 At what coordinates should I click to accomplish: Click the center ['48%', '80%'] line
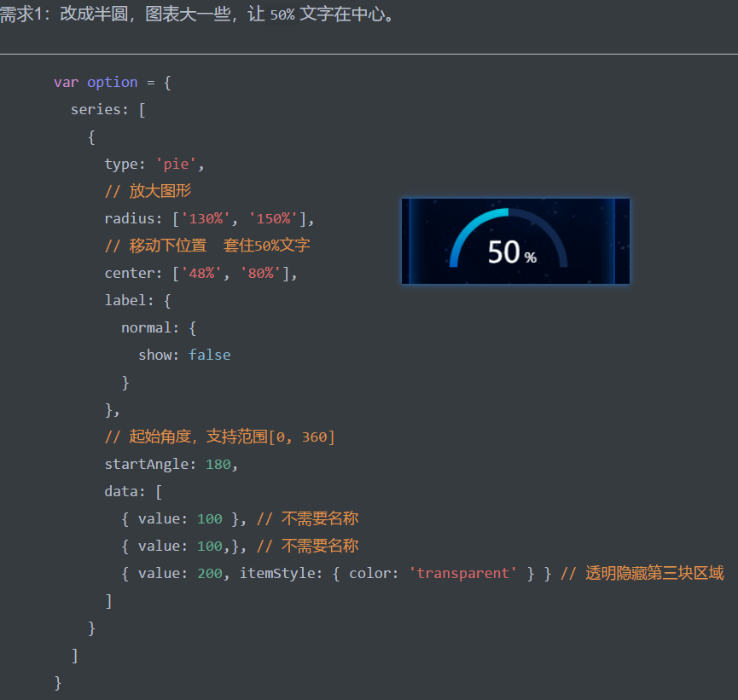[x=201, y=274]
